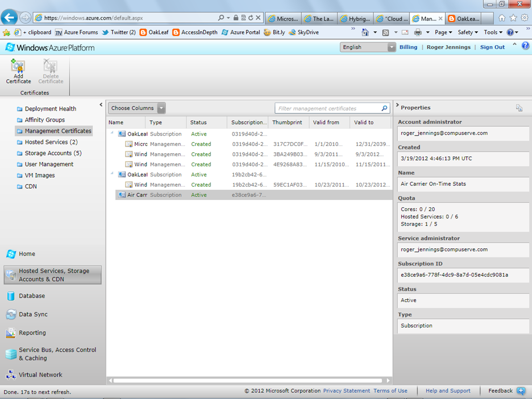Click the Delete Certificate icon
532x399 pixels.
[x=50, y=66]
